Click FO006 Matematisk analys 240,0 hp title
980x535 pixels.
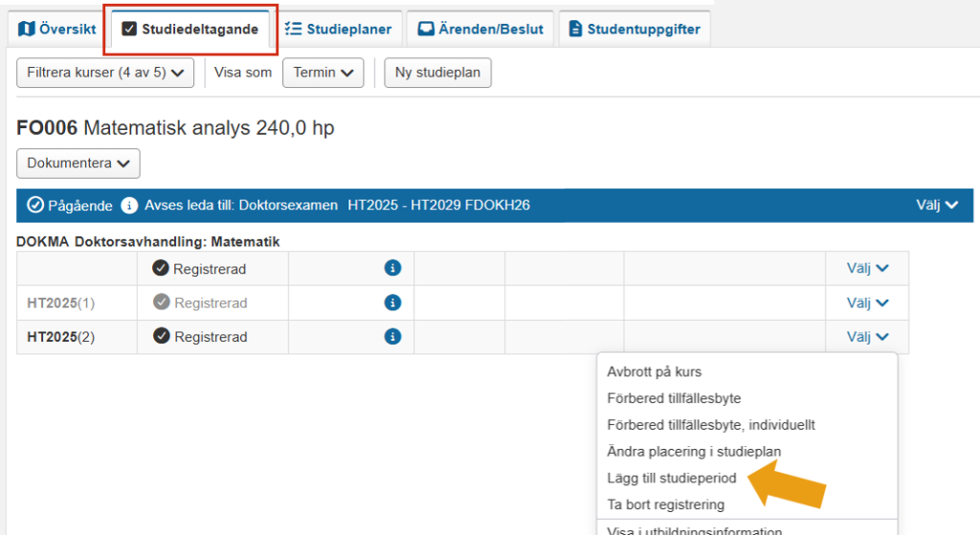175,127
